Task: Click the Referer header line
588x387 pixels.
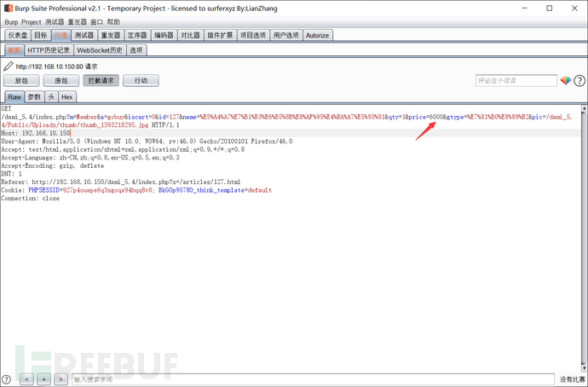Action: pyautogui.click(x=121, y=182)
